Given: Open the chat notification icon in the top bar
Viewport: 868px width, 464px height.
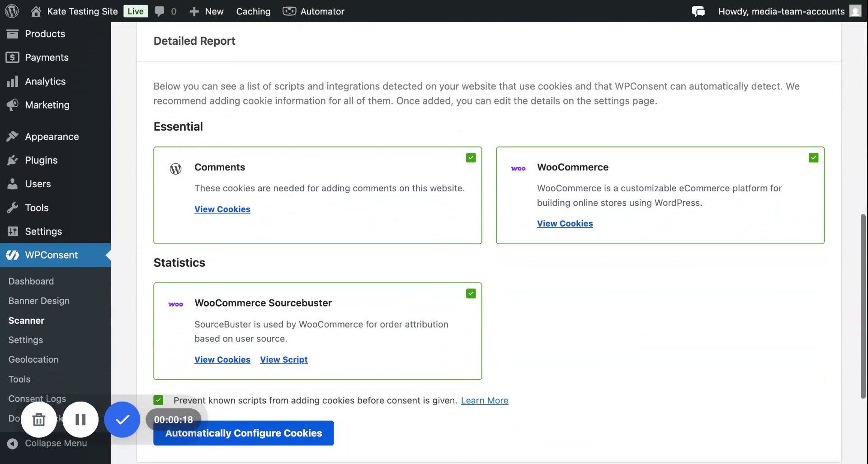Looking at the screenshot, I should [698, 11].
